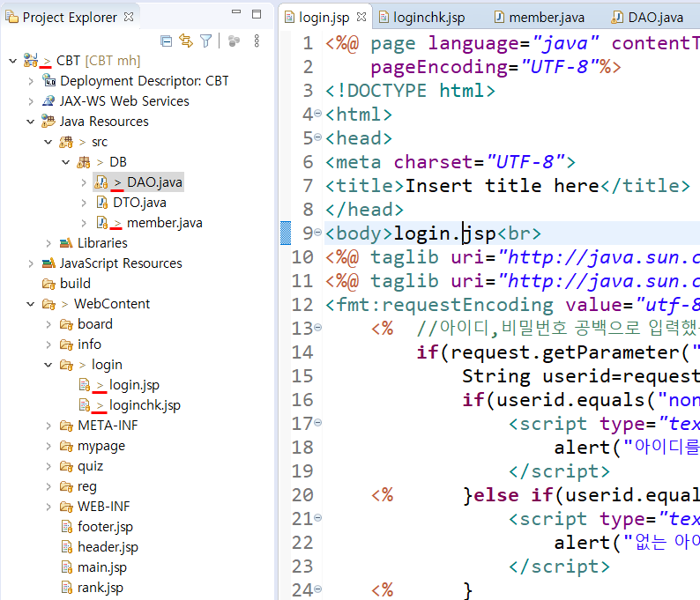Open Project Explorer View Menu dots
Viewport: 700px width, 600px height.
[x=257, y=41]
